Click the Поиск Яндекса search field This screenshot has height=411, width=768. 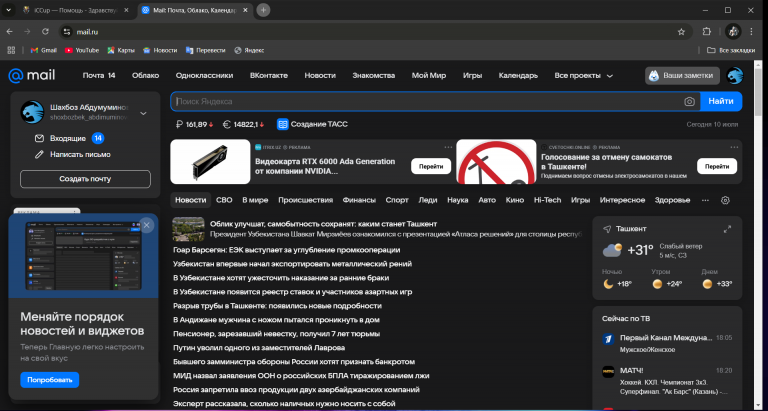(x=426, y=101)
